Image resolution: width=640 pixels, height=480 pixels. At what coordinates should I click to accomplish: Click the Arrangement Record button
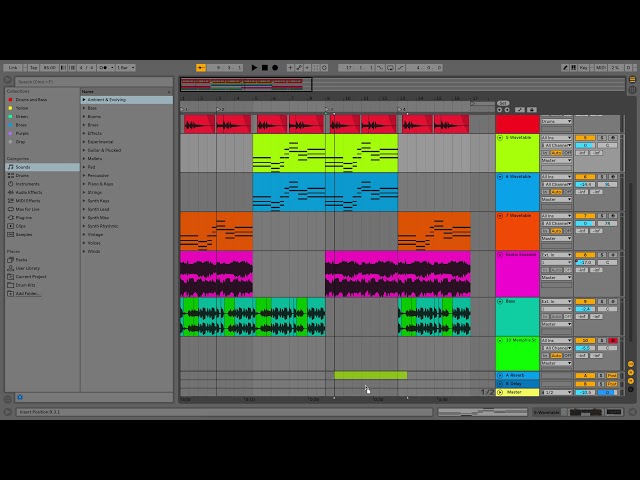(275, 68)
